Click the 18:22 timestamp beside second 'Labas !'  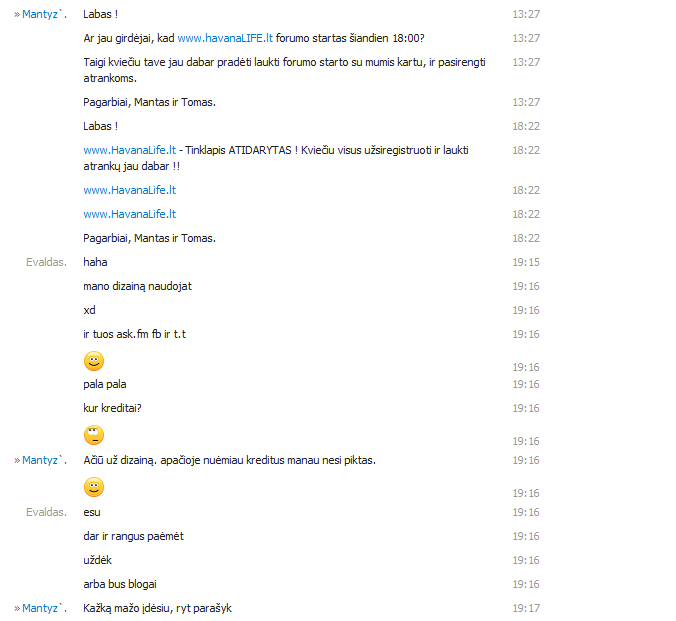pos(526,126)
